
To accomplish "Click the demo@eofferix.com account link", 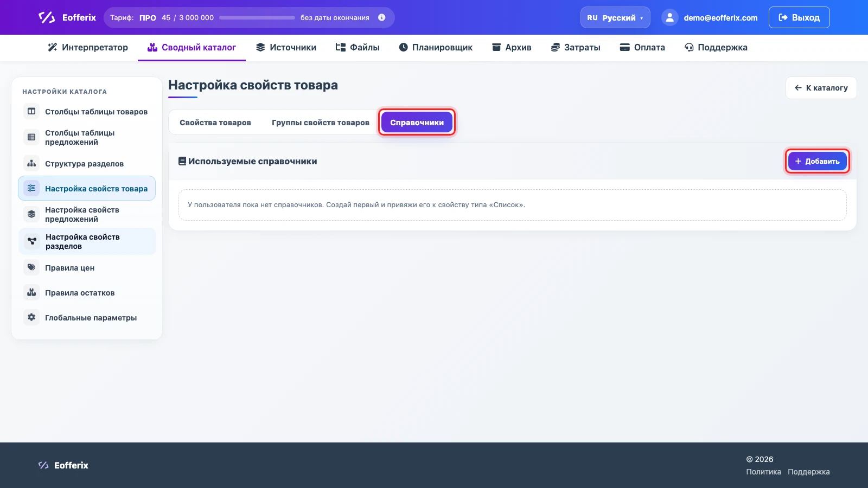I will point(720,18).
